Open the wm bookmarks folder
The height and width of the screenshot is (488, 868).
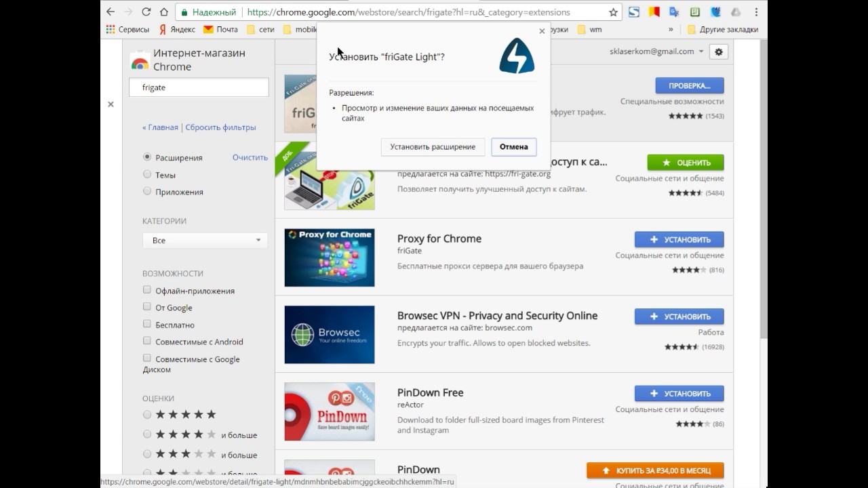(589, 30)
